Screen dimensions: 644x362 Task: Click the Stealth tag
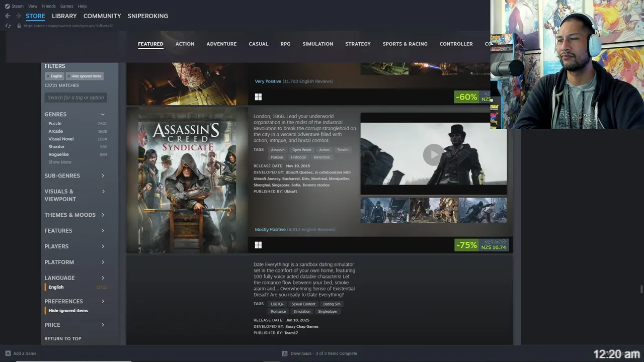tap(343, 150)
